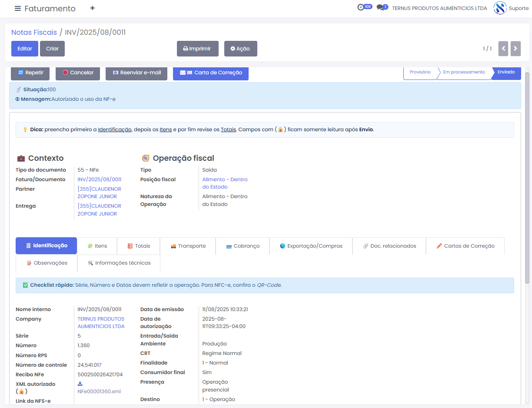Image resolution: width=532 pixels, height=408 pixels.
Task: Download the authorized XML via download icon
Action: click(x=80, y=384)
